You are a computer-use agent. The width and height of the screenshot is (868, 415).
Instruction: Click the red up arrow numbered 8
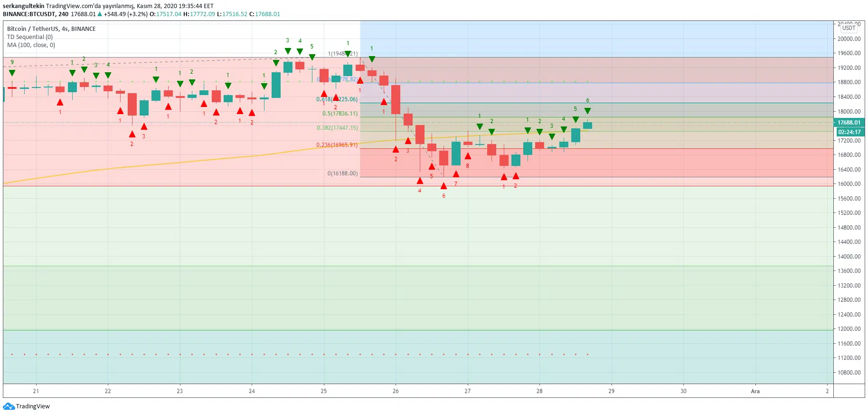pyautogui.click(x=468, y=156)
